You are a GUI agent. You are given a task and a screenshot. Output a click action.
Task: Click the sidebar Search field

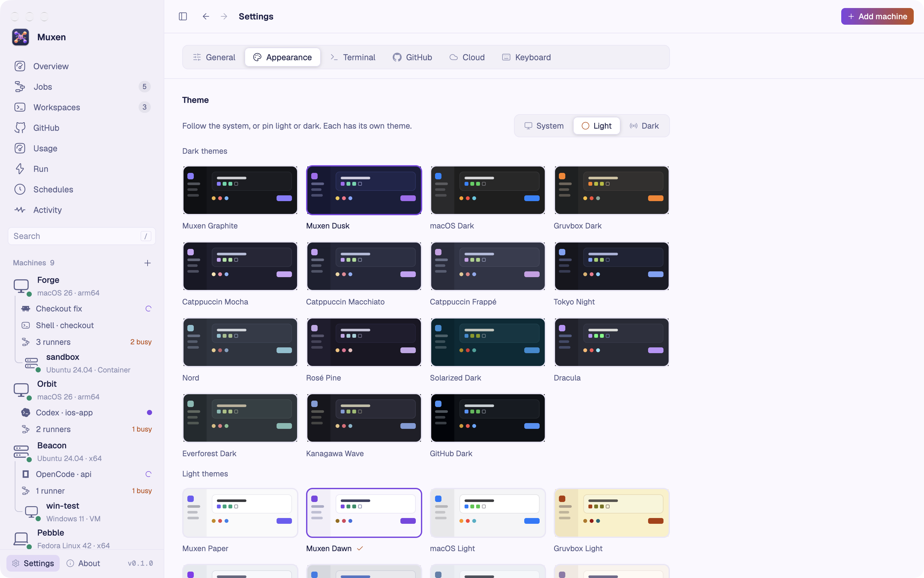tap(82, 236)
